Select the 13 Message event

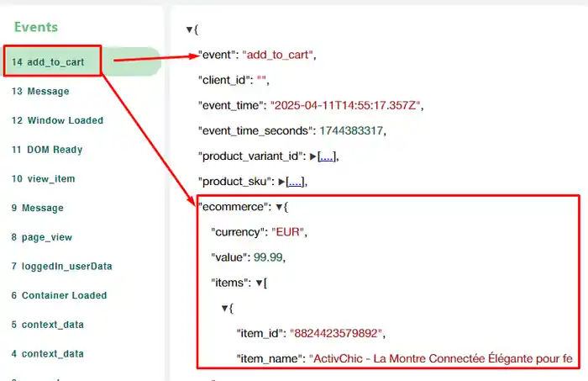tap(40, 91)
